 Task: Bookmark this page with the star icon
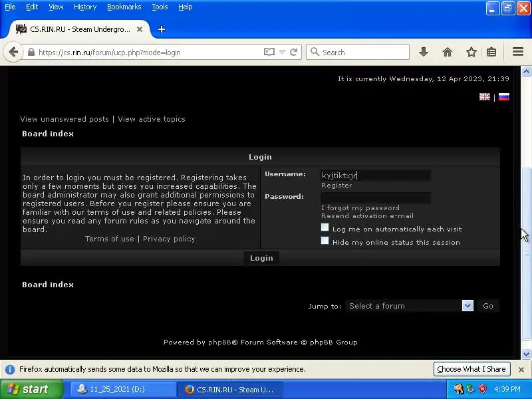point(471,52)
